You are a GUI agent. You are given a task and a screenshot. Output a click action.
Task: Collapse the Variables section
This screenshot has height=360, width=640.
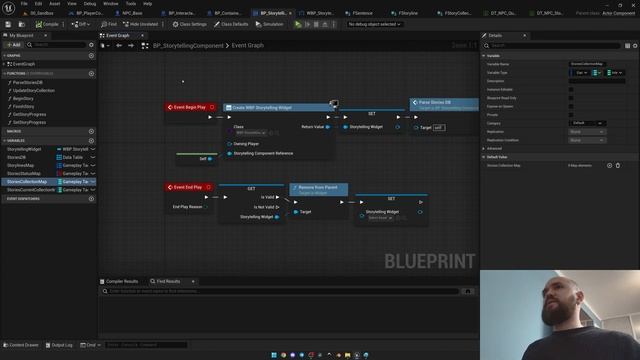tap(4, 140)
